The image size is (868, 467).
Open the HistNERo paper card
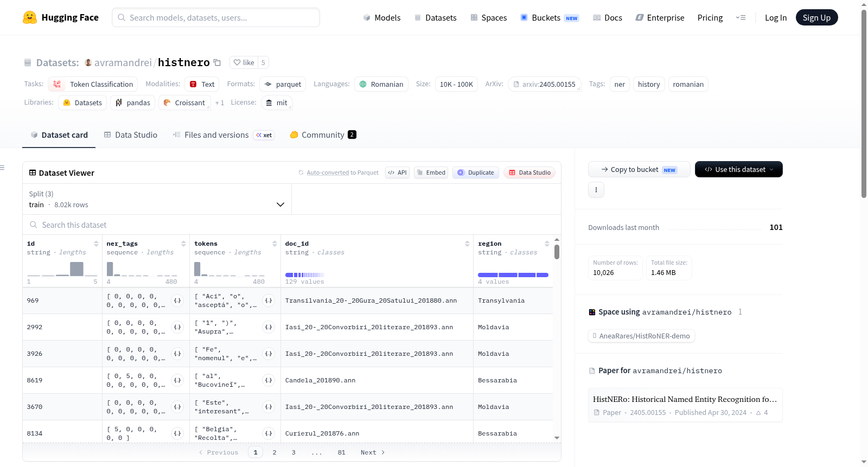point(685,405)
